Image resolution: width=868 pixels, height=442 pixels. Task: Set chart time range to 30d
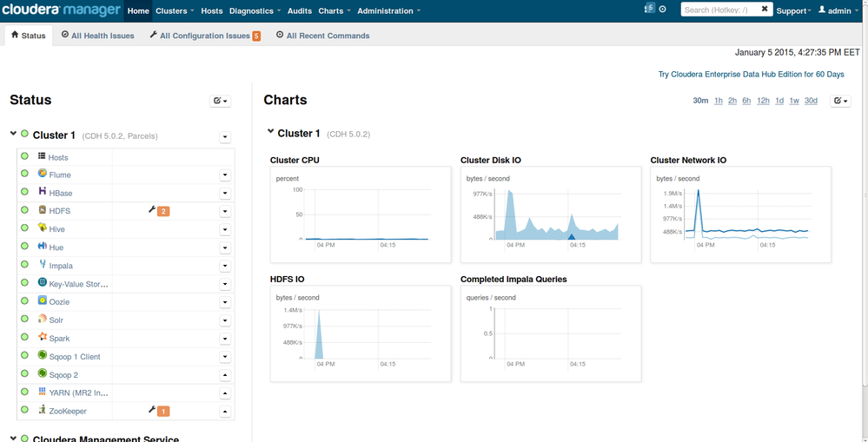pyautogui.click(x=811, y=101)
